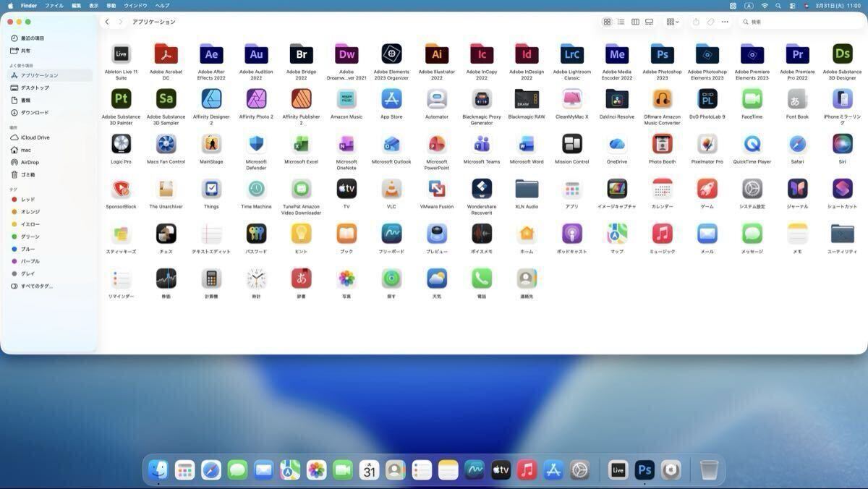Viewport: 868px width, 489px height.
Task: Select Microsoft Excel icon
Action: tap(301, 144)
